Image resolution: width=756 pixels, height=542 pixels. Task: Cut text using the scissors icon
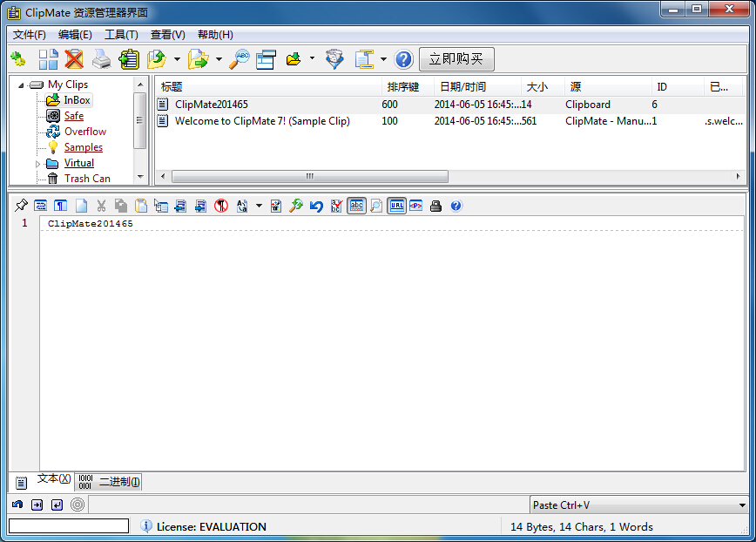(x=102, y=206)
